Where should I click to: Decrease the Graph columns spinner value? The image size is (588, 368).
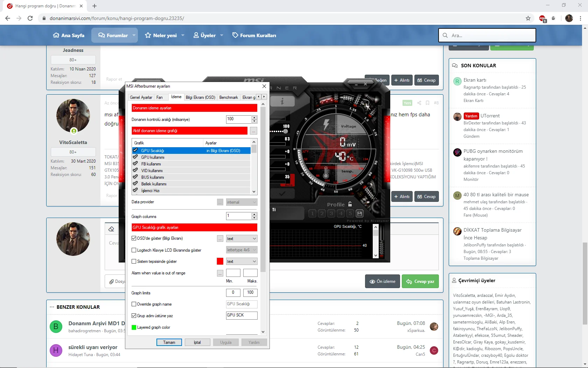(x=254, y=218)
